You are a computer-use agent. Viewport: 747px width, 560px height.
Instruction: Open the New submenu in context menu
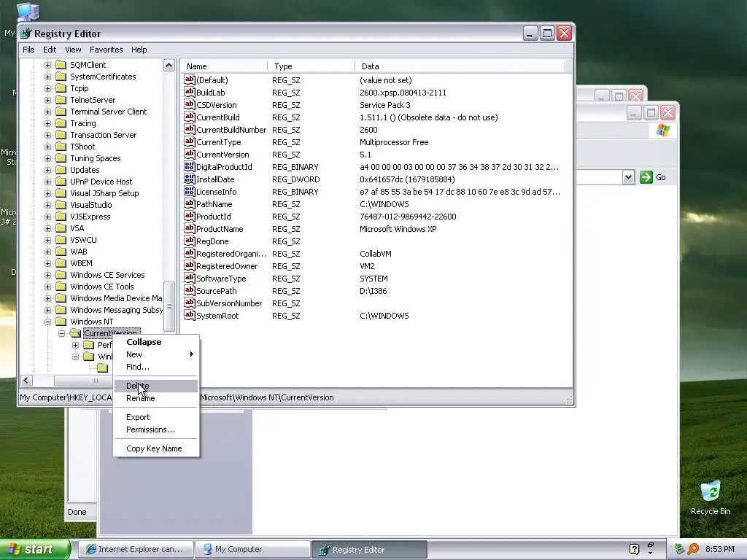click(156, 354)
